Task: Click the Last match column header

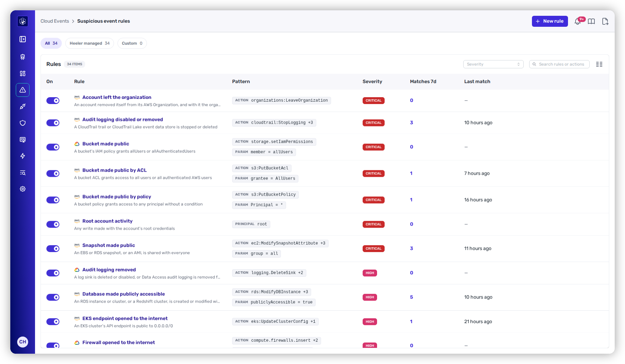Action: pyautogui.click(x=477, y=81)
